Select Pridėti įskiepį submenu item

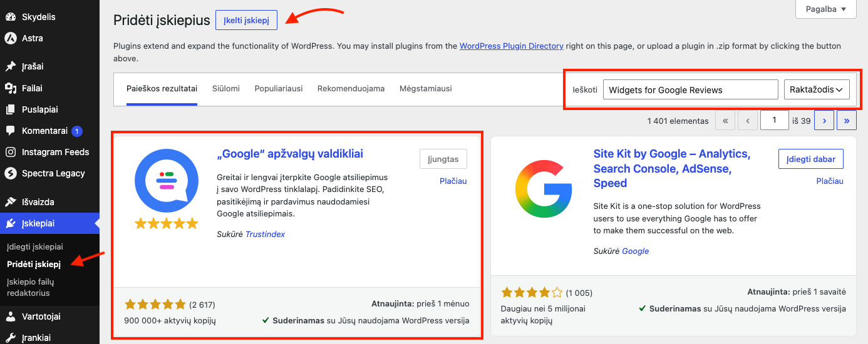tap(34, 264)
